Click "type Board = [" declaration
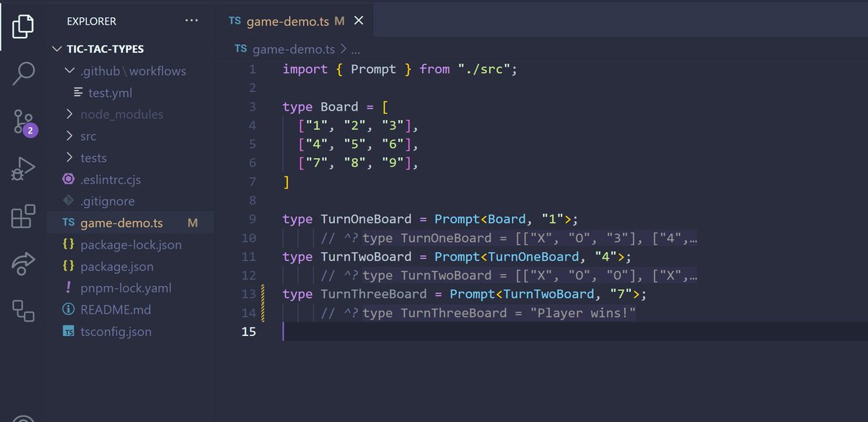Viewport: 868px width, 422px height. click(x=336, y=107)
